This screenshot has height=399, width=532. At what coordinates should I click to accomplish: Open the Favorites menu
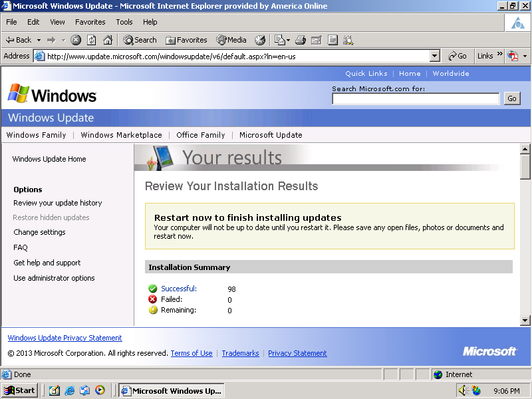click(90, 22)
